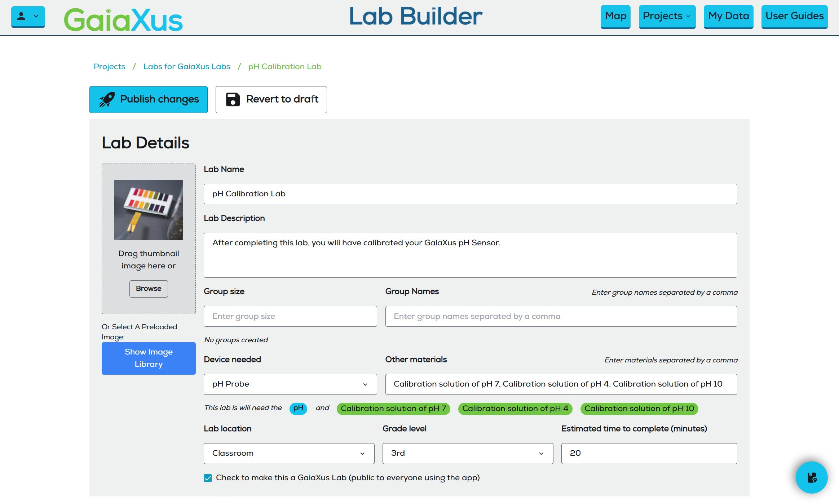This screenshot has width=839, height=504.
Task: Open the Grade level dropdown
Action: (x=468, y=454)
